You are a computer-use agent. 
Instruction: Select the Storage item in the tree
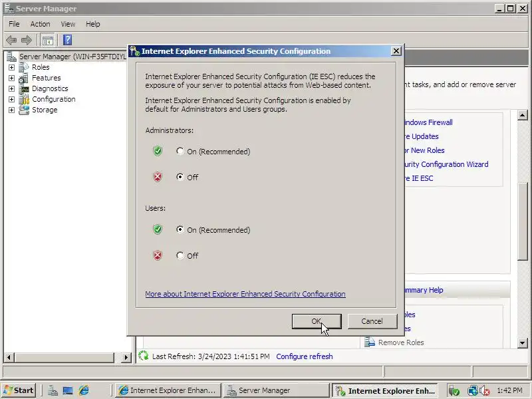click(45, 110)
